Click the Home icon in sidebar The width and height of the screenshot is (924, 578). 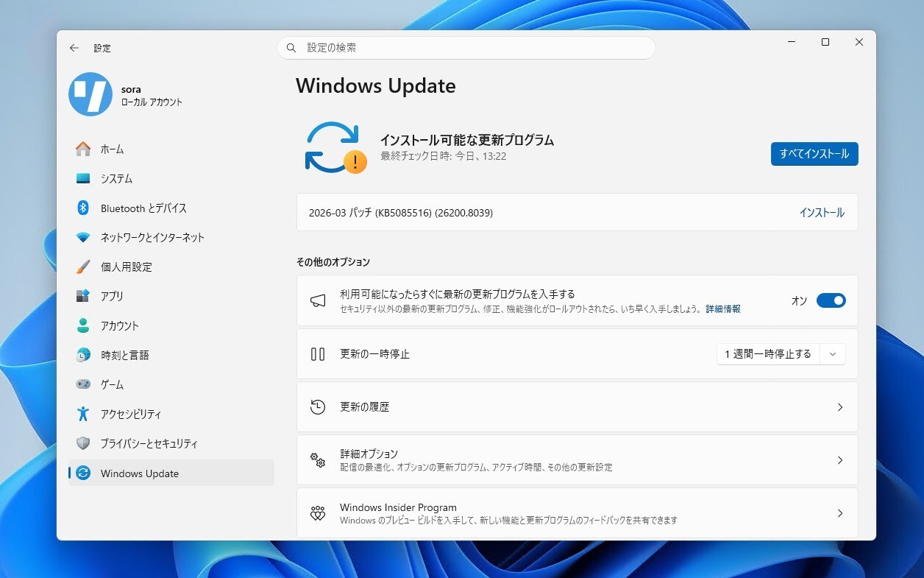tap(83, 149)
